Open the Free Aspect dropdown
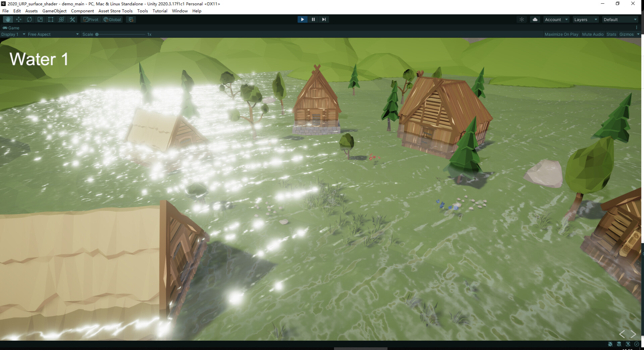The height and width of the screenshot is (350, 644). pyautogui.click(x=52, y=34)
